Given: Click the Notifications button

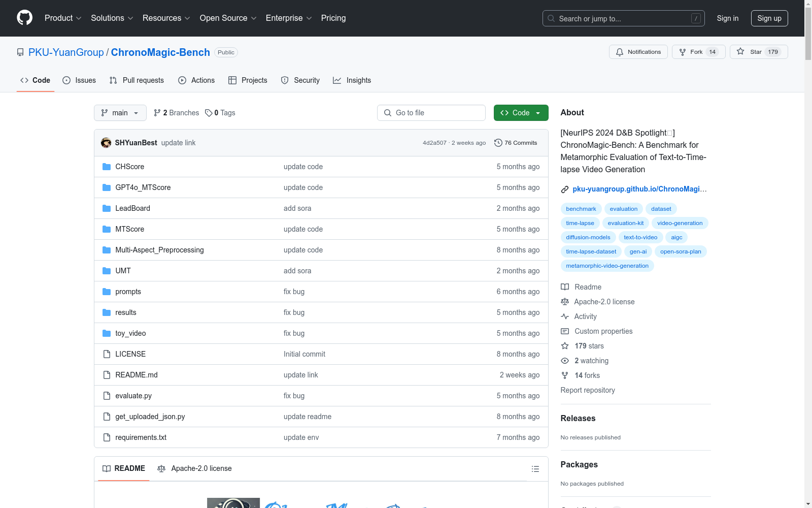Looking at the screenshot, I should (x=638, y=52).
